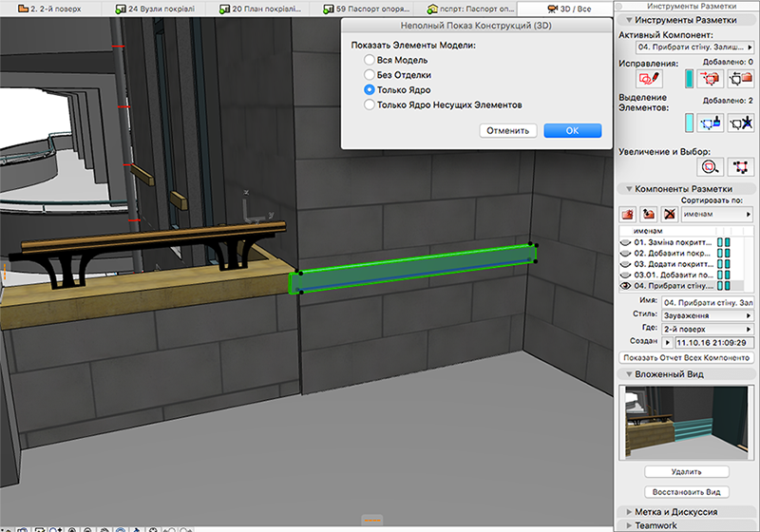Switch to '2. 2-й поверх' tab

[x=51, y=8]
